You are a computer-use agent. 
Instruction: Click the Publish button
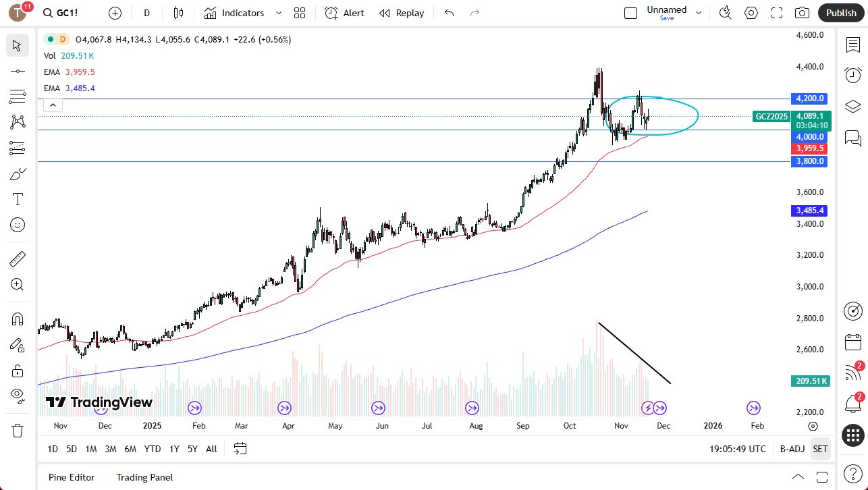pos(840,12)
